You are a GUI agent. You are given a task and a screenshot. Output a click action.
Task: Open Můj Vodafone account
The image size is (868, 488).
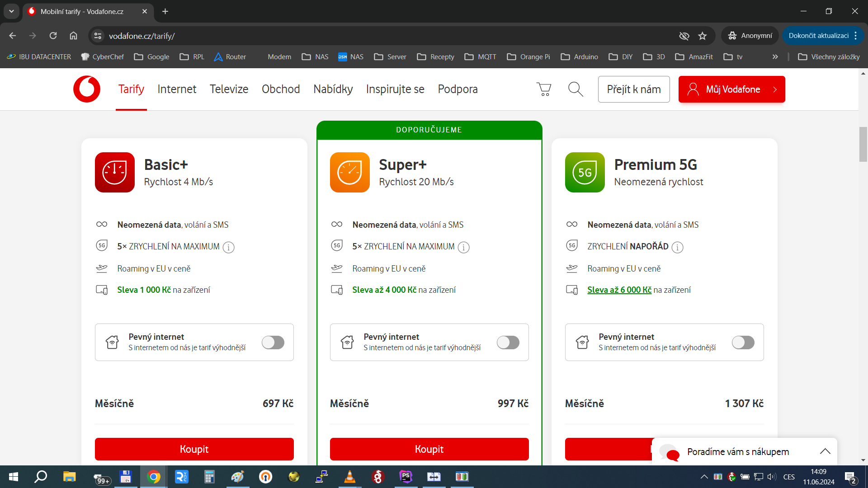click(x=731, y=89)
